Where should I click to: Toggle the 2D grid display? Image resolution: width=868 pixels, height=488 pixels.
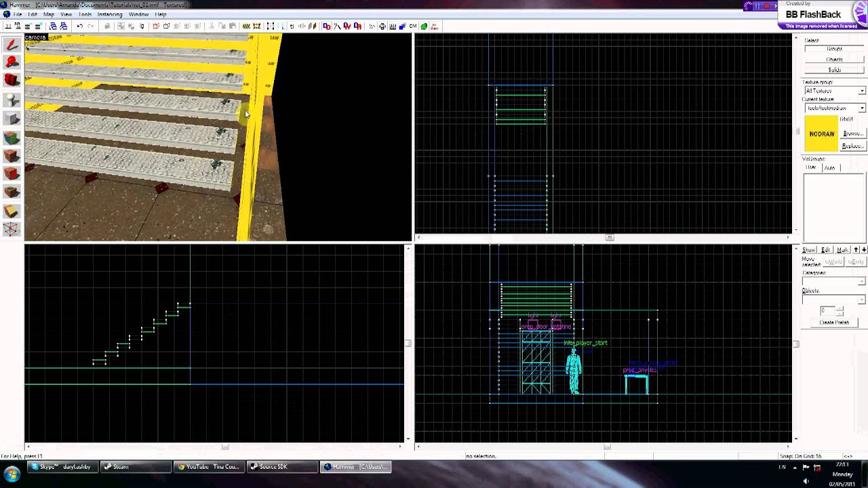coord(7,26)
